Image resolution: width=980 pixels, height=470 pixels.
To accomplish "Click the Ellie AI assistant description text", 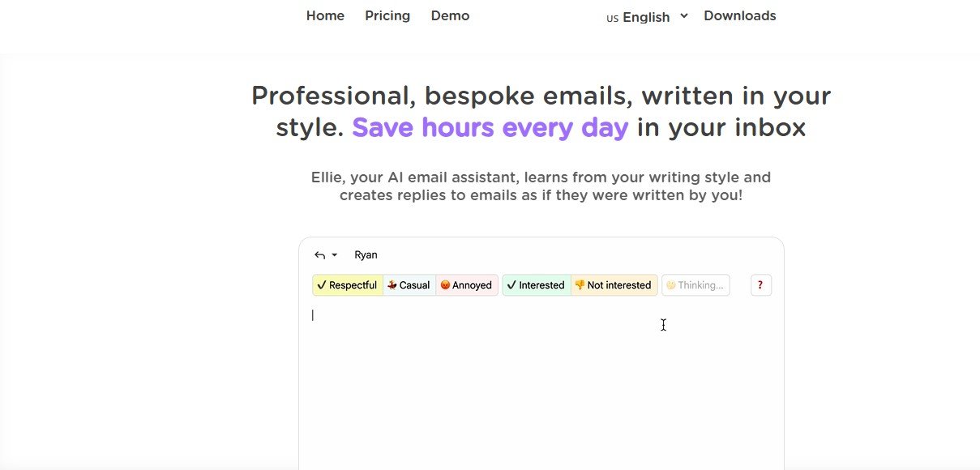I will [541, 186].
